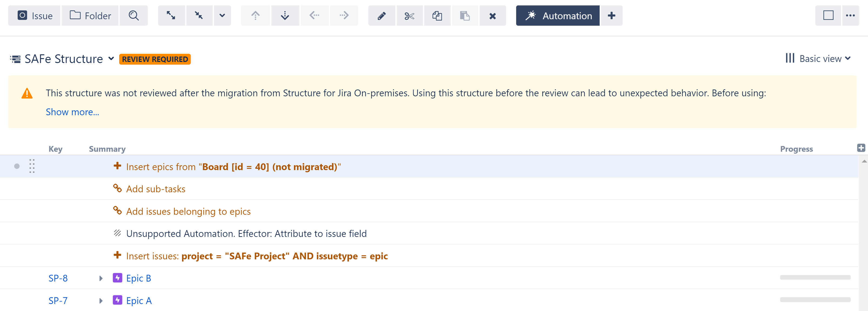868x311 pixels.
Task: Click the paste/clipboard icon in toolbar
Action: (465, 15)
